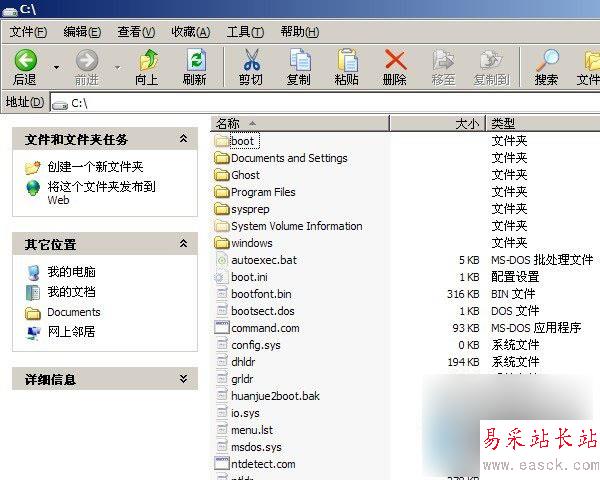Select the autoexec.bat file icon
The image size is (600, 480).
click(x=222, y=260)
